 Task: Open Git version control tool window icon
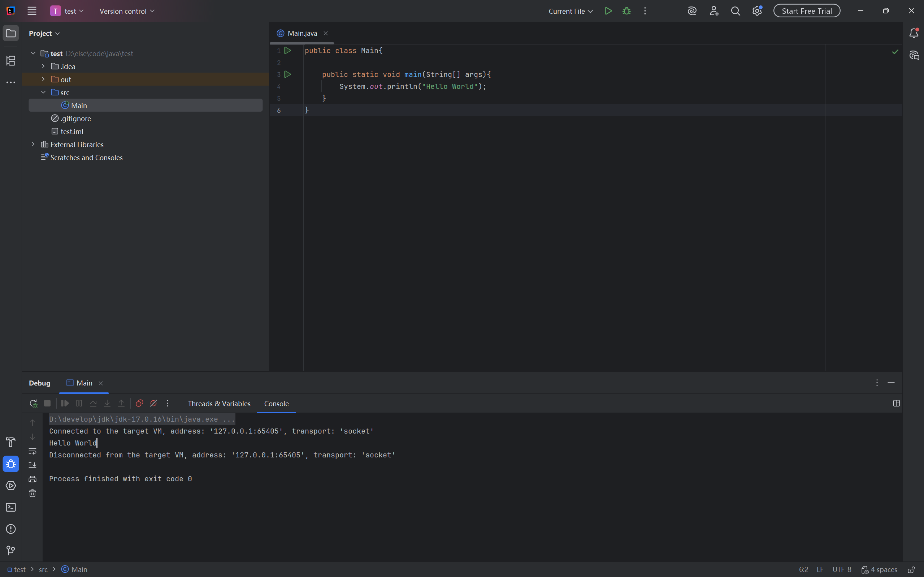[11, 550]
